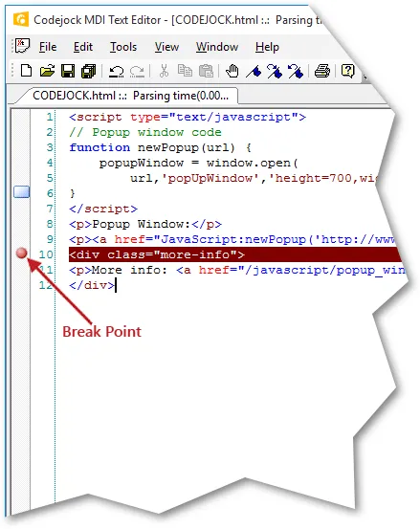Cut selection with the scissors icon
420x529 pixels.
coord(164,71)
